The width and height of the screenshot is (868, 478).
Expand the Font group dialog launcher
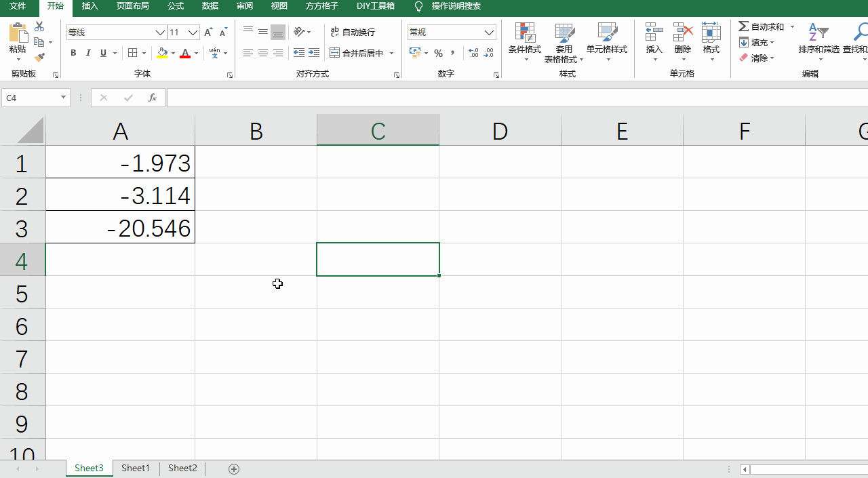[230, 75]
